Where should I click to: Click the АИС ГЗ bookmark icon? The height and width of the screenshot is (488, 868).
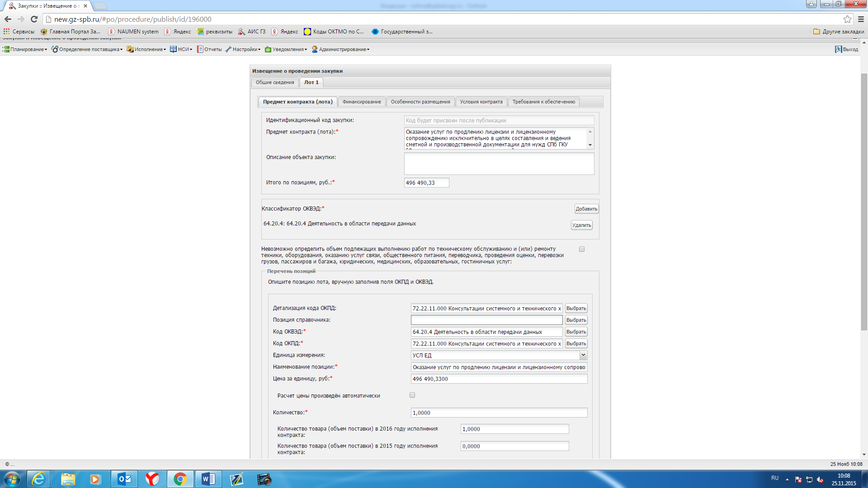[242, 32]
